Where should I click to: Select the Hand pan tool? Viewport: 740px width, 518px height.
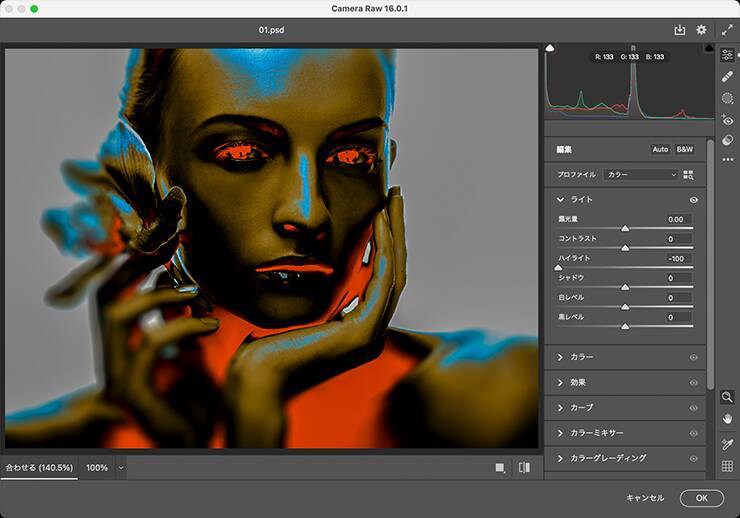(727, 418)
